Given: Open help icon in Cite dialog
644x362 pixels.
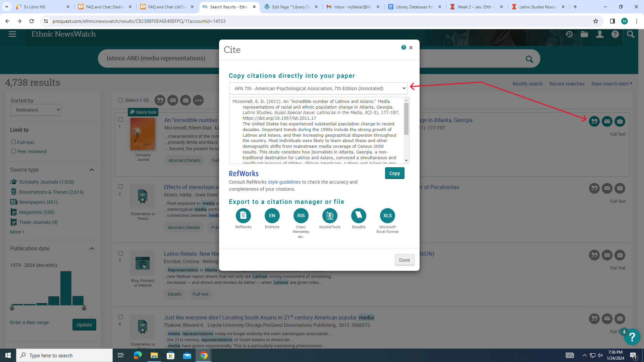Looking at the screenshot, I should (x=404, y=48).
